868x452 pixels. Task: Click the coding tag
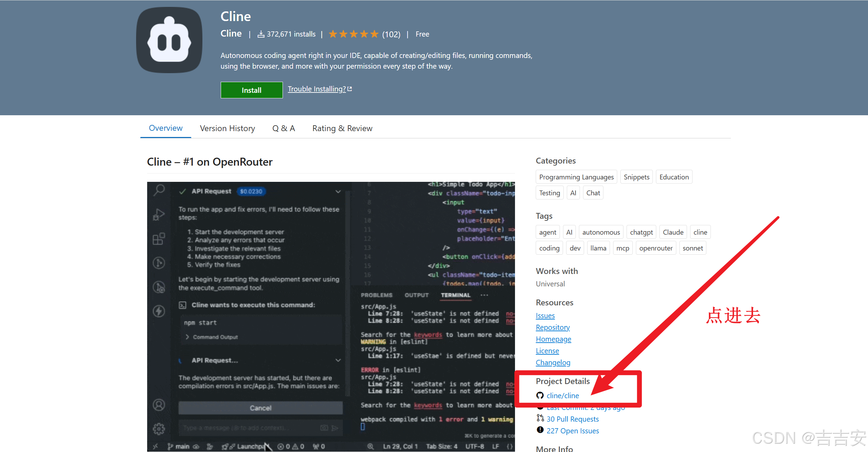point(549,248)
